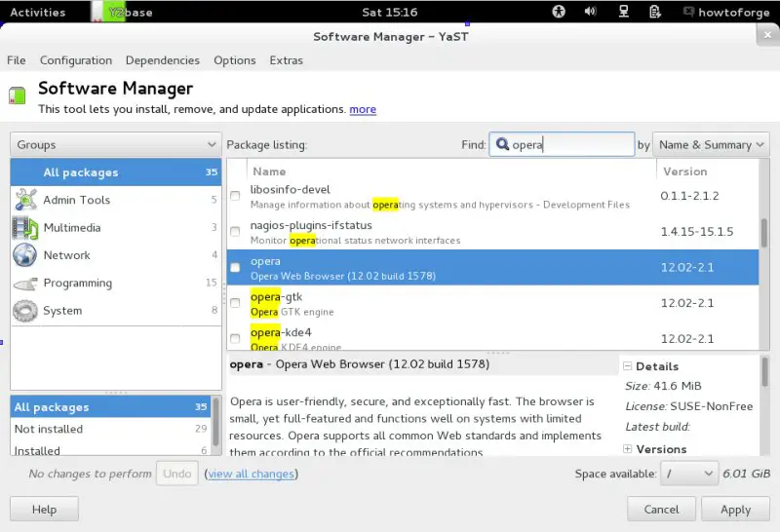This screenshot has width=780, height=532.
Task: Click the clipboard icon in top bar
Action: tap(655, 12)
